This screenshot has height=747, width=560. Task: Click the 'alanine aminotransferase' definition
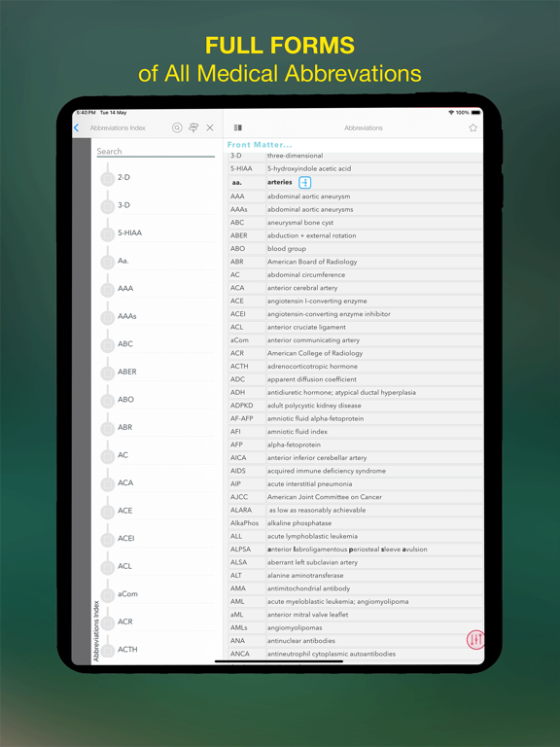pos(305,576)
